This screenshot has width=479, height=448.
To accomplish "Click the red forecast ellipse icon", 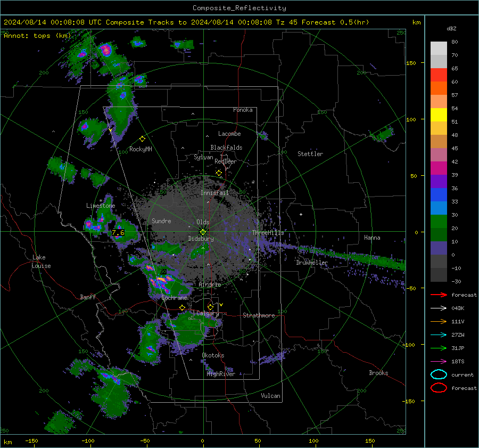I will tap(439, 388).
